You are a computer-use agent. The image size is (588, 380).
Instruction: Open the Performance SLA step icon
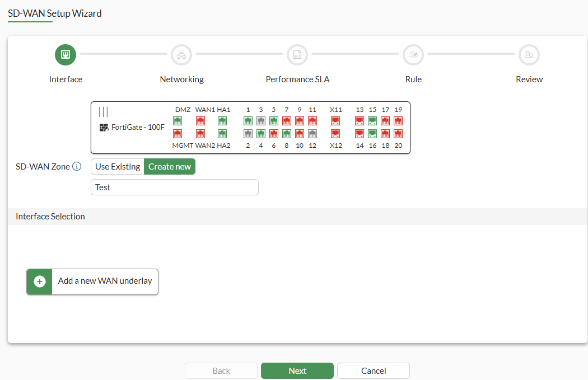(297, 55)
